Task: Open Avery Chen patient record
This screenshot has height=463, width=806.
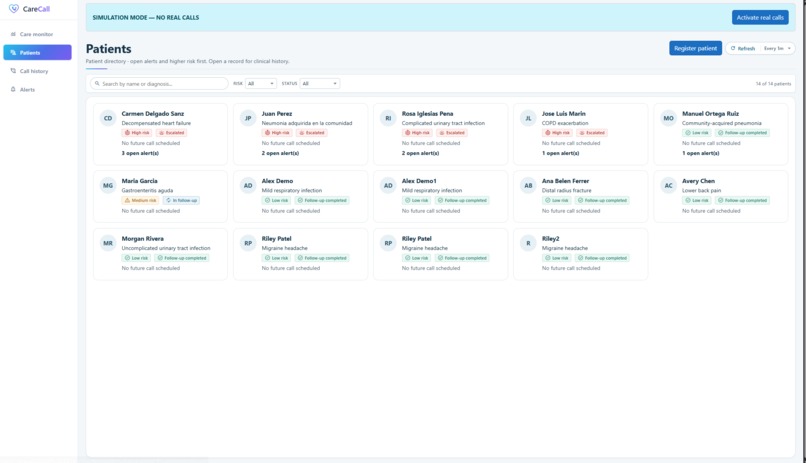Action: tap(721, 196)
